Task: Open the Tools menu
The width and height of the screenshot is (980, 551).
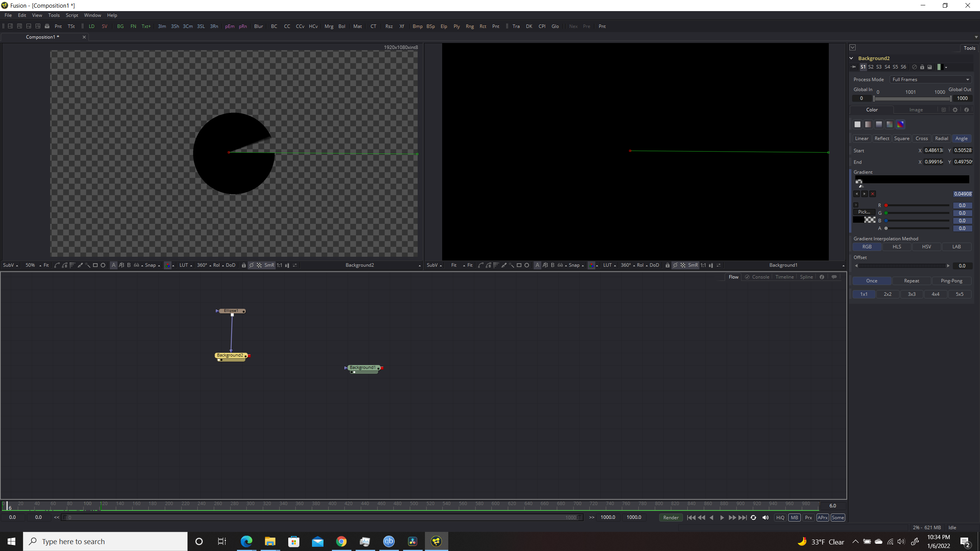Action: (x=54, y=15)
